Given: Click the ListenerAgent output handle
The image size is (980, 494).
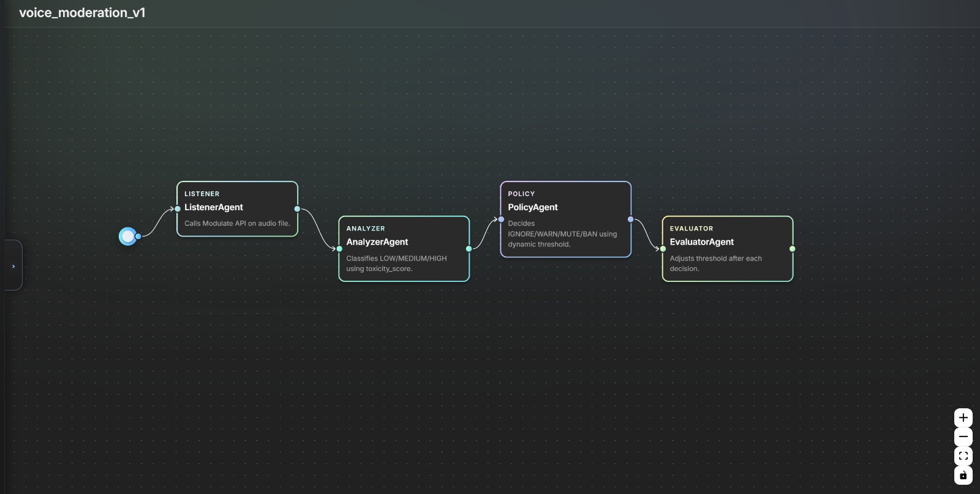Looking at the screenshot, I should click(297, 209).
